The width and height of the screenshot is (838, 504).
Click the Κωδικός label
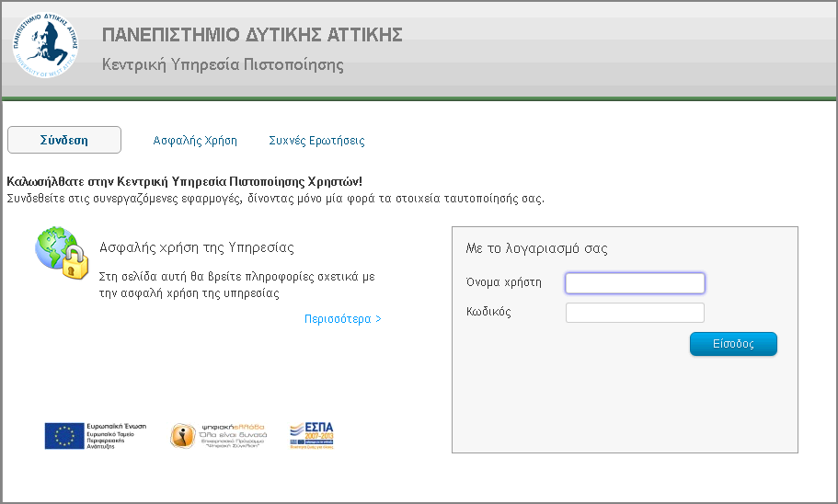pos(488,312)
